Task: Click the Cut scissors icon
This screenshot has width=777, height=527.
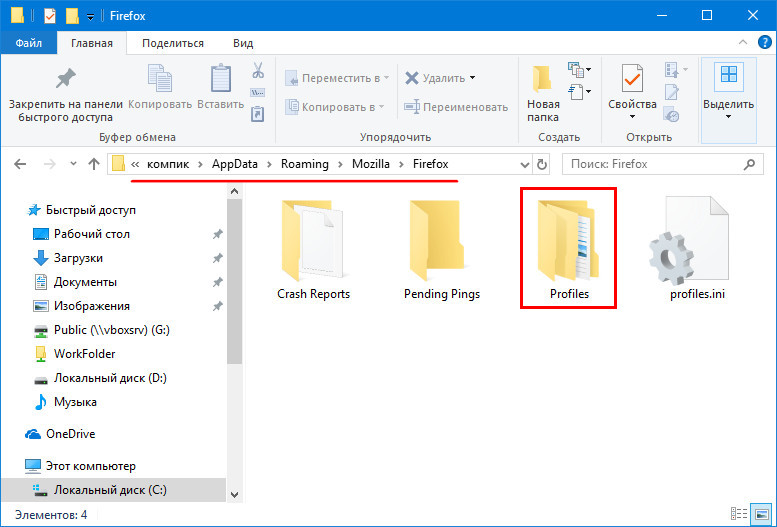Action: pos(257,71)
